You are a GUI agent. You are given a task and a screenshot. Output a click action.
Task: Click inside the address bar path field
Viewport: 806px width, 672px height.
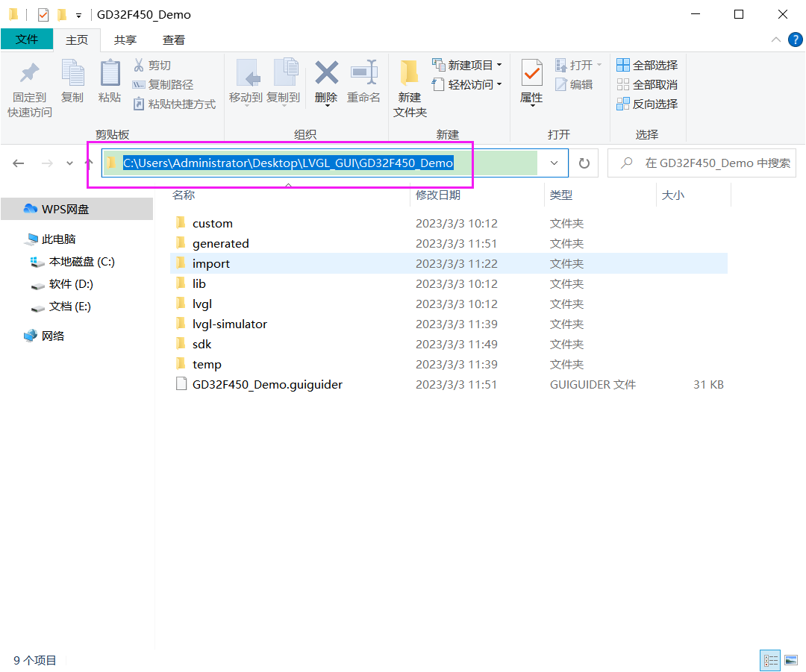(321, 163)
